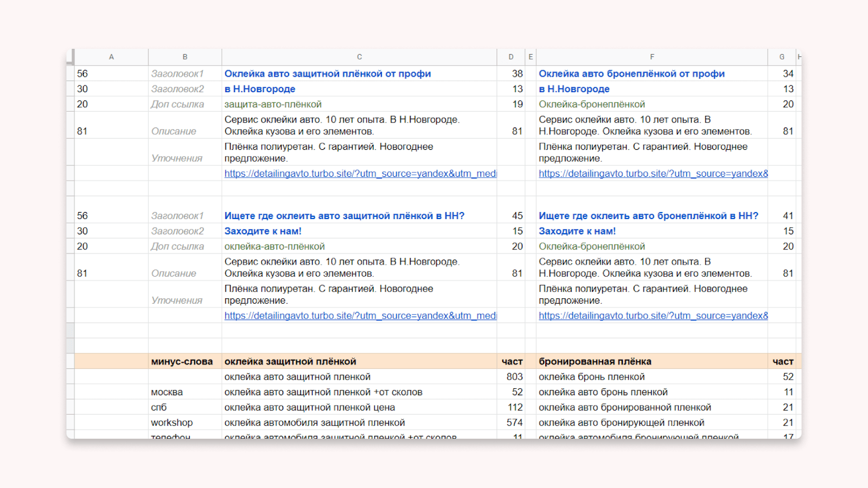The height and width of the screenshot is (488, 868).
Task: Select 'оклейка авто защитной пленкой цена' cell
Action: click(x=310, y=407)
